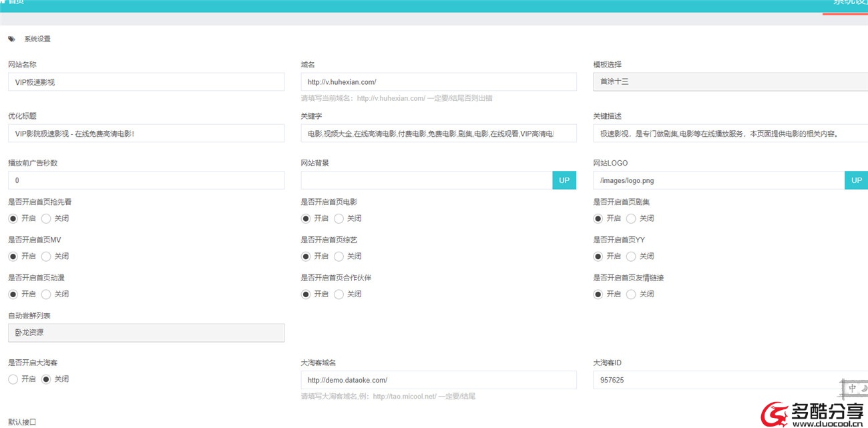Select 开启 for 是否开启首页综艺
Screen dimensions: 868x428
pos(306,256)
